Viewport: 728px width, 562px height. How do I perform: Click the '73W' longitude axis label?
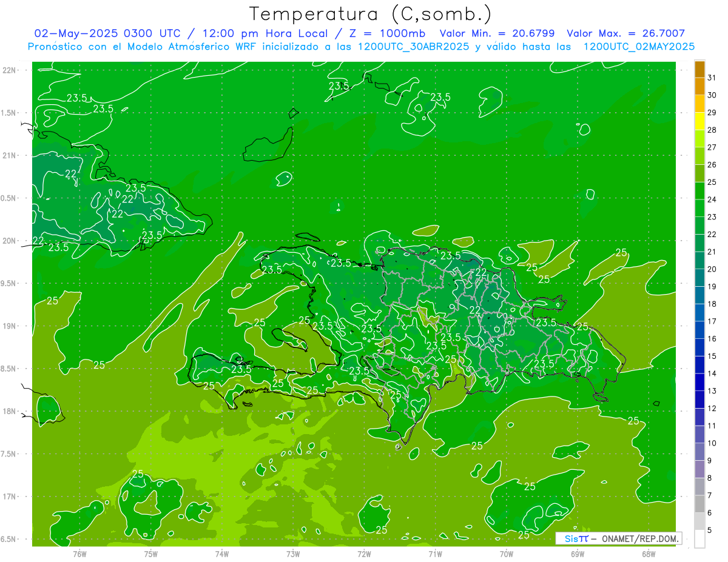pyautogui.click(x=293, y=554)
